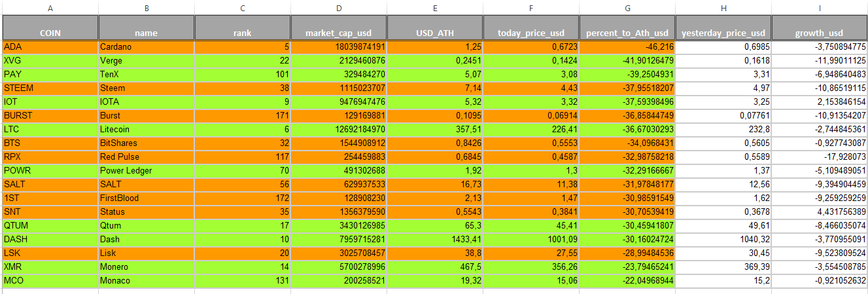
Task: Click the Monaco name cell
Action: click(147, 281)
